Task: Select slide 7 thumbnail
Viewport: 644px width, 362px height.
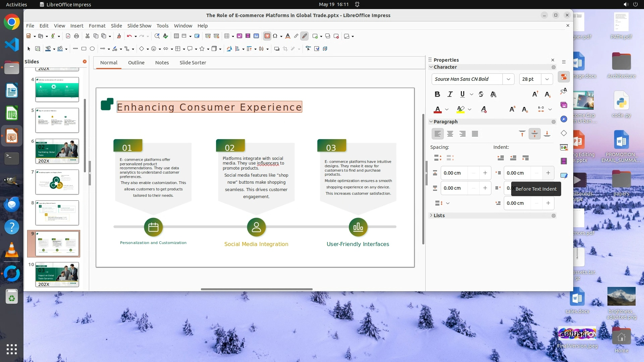Action: click(57, 182)
